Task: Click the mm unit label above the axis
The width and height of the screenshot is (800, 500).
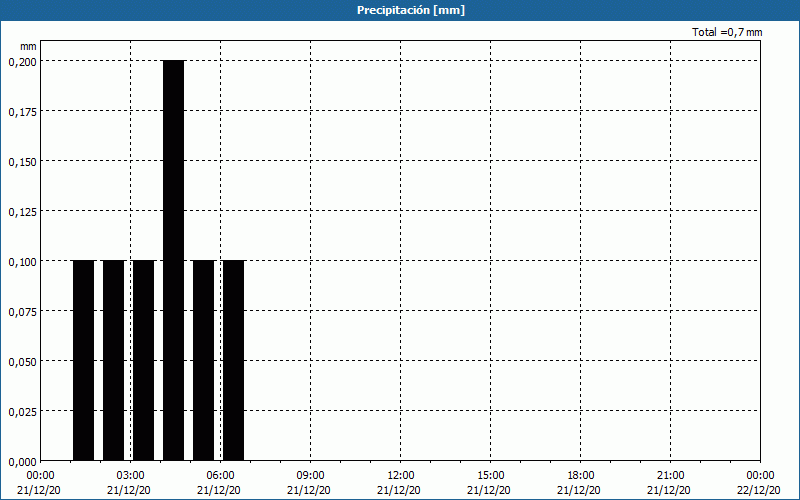Action: 28,46
